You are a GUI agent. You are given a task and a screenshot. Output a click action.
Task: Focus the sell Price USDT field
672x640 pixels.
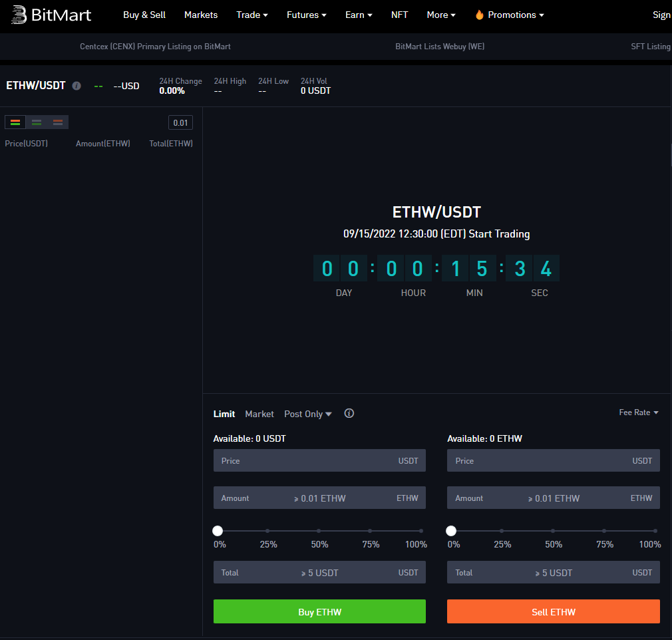pos(554,461)
